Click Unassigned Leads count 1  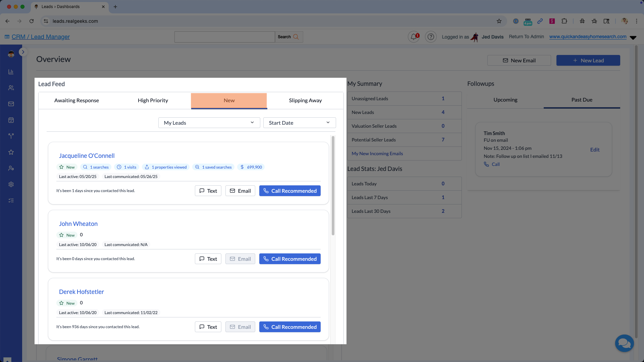point(443,99)
